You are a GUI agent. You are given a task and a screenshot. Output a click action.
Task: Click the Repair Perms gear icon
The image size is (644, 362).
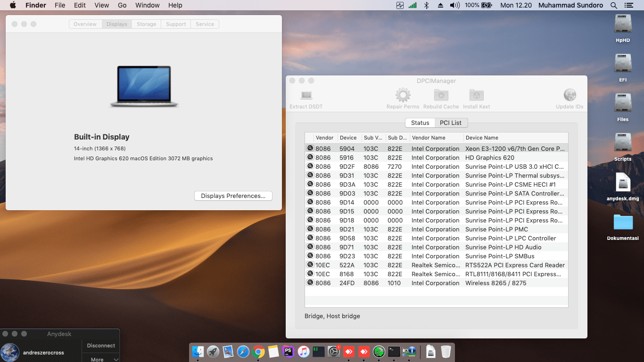click(403, 96)
